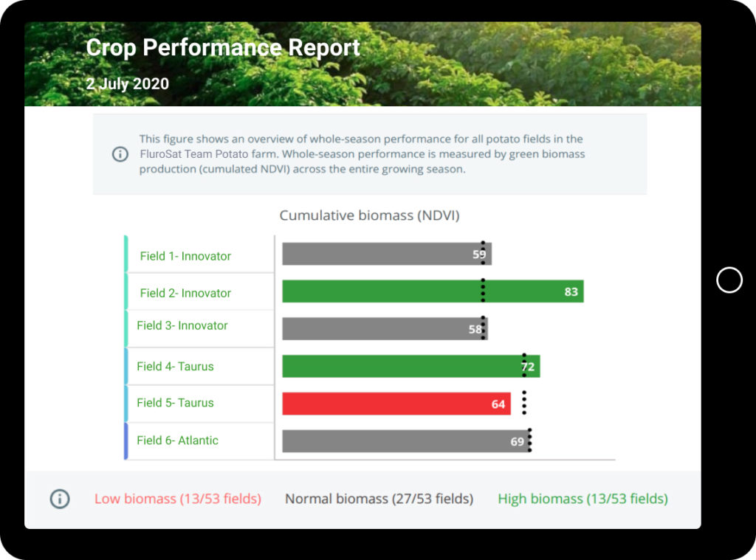Image resolution: width=756 pixels, height=560 pixels.
Task: Click High biomass (13/53 fields) legend
Action: [583, 498]
